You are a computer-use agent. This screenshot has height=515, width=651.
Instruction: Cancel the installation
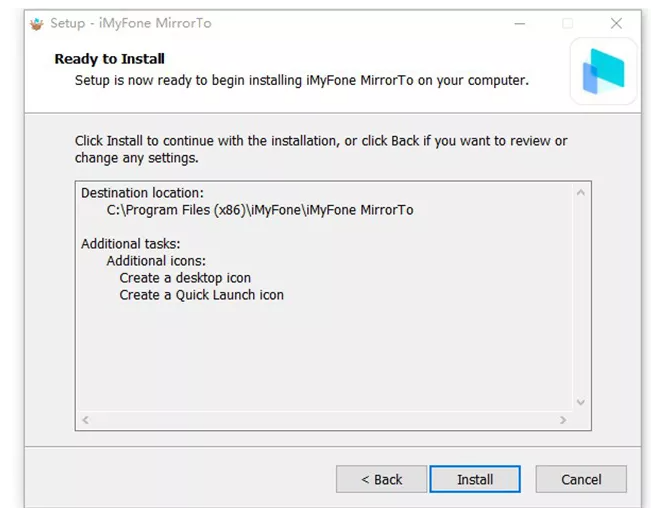[x=581, y=479]
